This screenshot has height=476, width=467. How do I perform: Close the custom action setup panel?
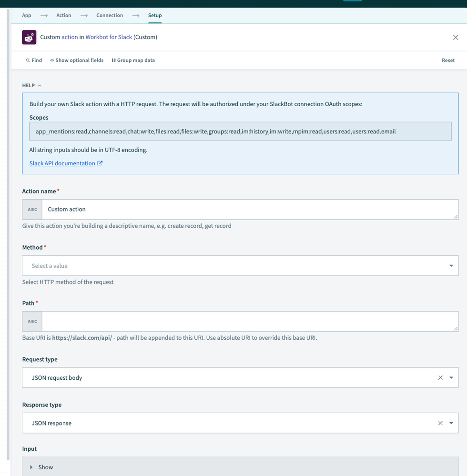coord(456,37)
